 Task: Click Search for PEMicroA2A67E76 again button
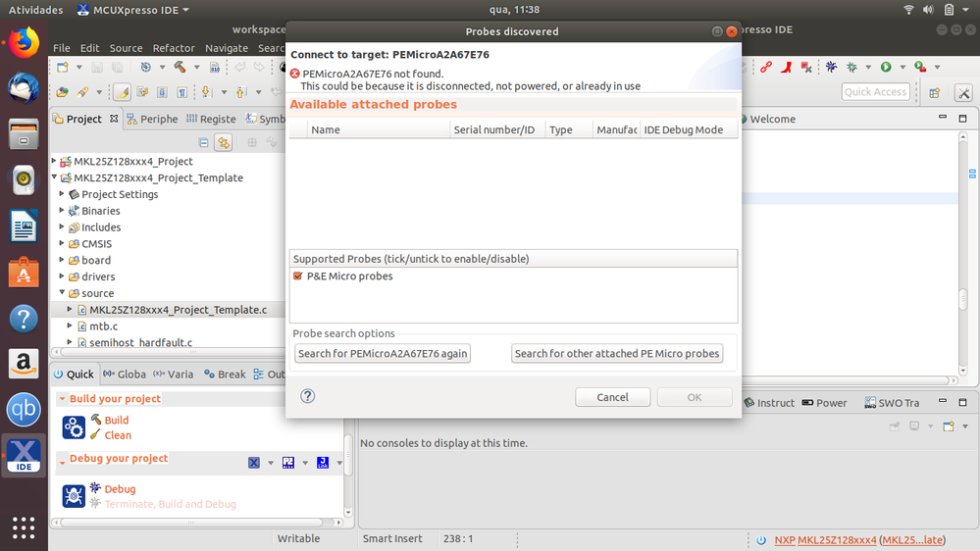(383, 354)
